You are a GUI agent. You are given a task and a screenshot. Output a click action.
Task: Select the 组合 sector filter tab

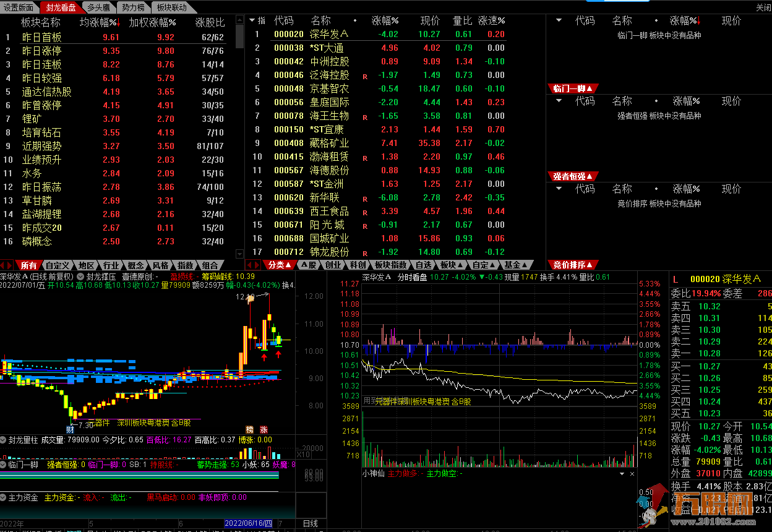[x=210, y=265]
